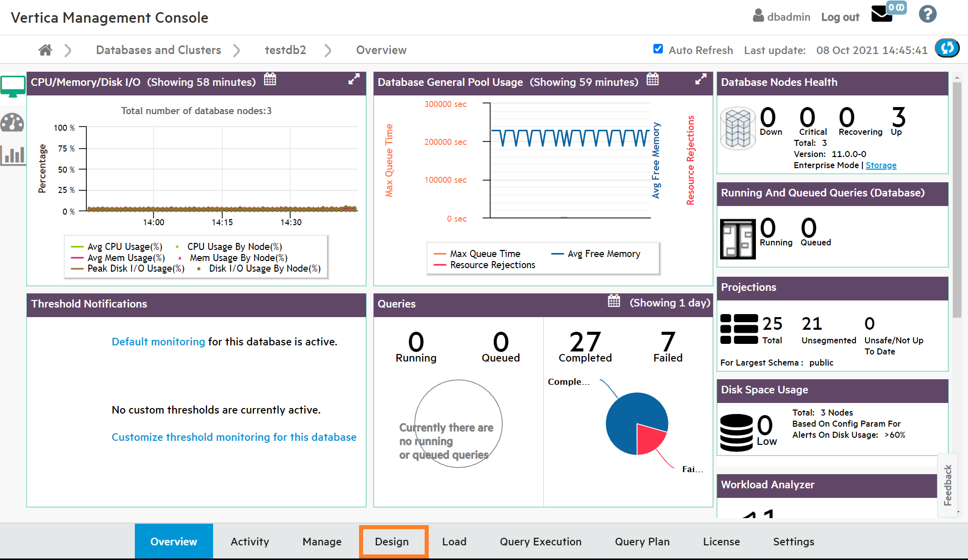Open calendar icon in CPU/Memory/Disk I/O panel
Image resolution: width=968 pixels, height=560 pixels.
(x=270, y=80)
